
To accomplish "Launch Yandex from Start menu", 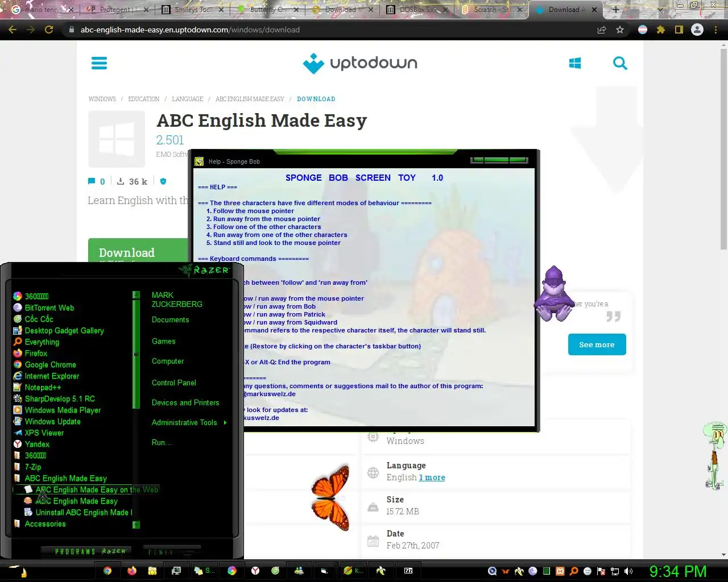I will [x=37, y=444].
